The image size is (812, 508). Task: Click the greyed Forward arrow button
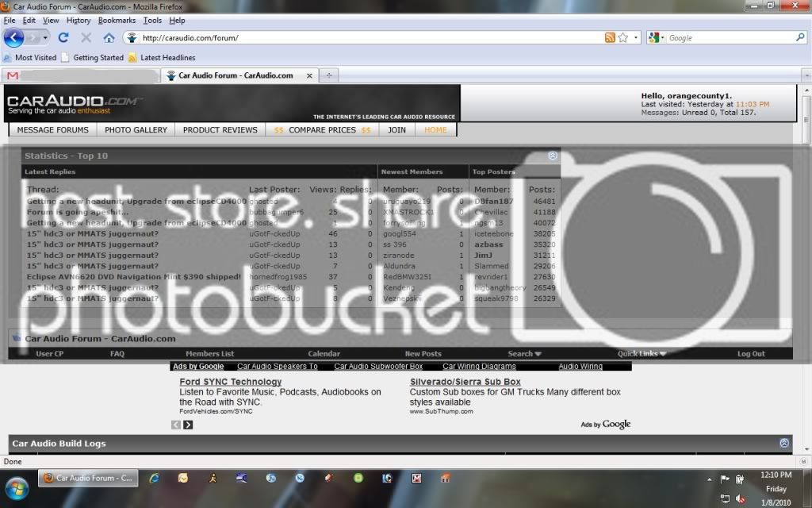[33, 38]
